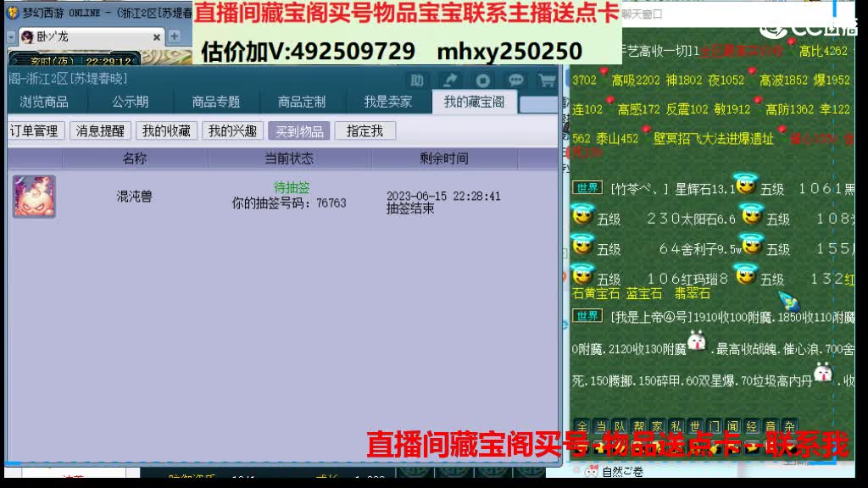Click the 2023-06-15 22:28:41 time text

(443, 196)
